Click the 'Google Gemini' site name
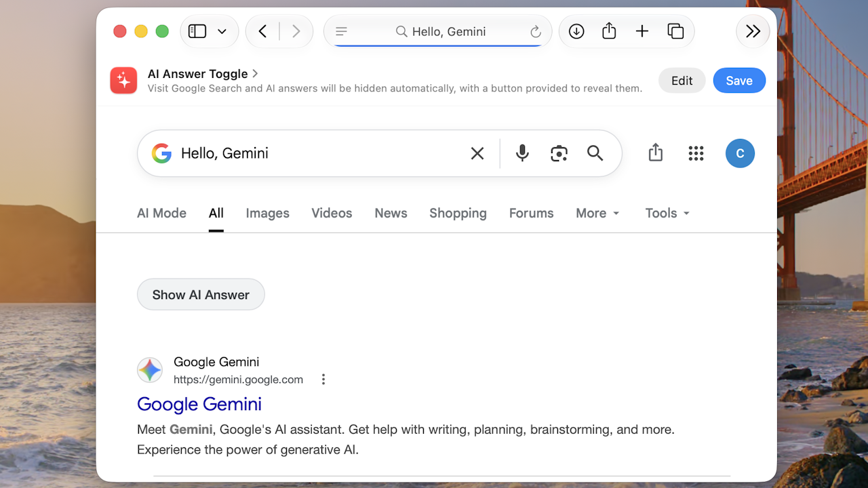Image resolution: width=868 pixels, height=488 pixels. point(216,362)
